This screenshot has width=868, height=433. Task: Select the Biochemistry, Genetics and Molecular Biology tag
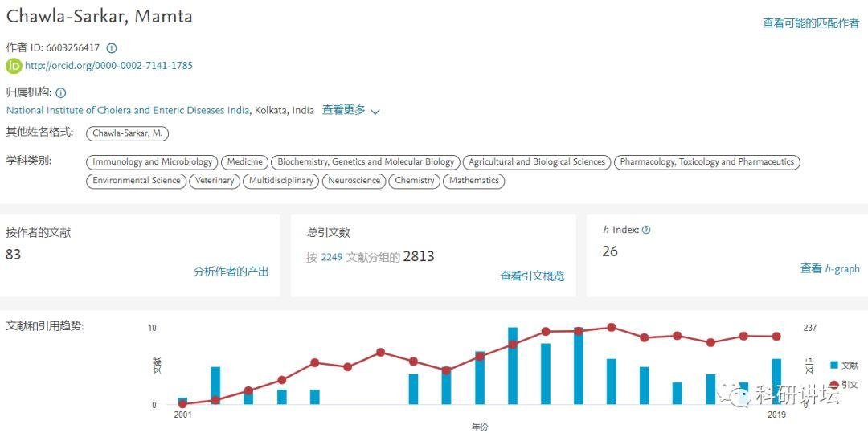[366, 162]
